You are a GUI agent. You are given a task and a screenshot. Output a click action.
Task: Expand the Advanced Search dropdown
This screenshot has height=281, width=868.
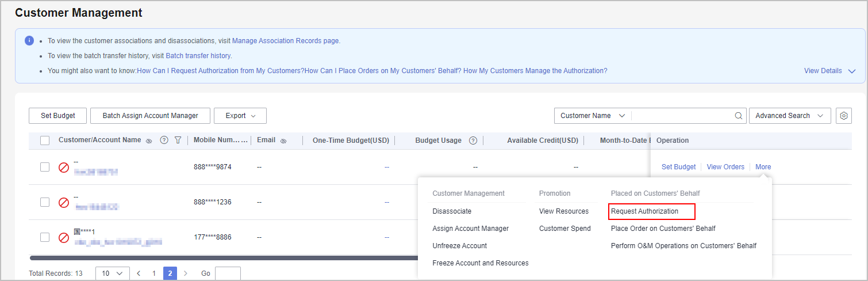click(789, 116)
